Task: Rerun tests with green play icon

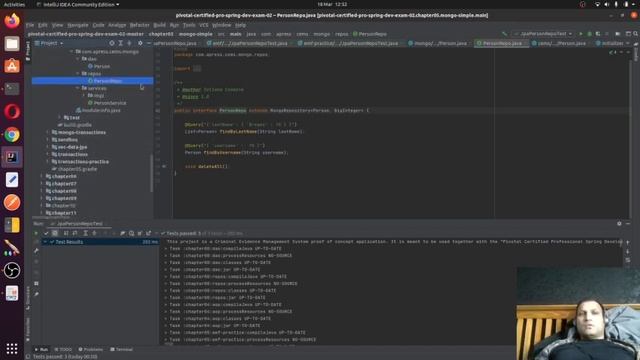Action: tap(36, 233)
